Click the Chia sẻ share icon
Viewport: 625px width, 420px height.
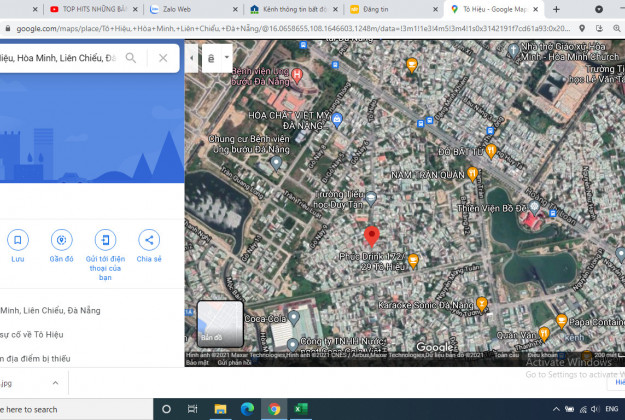(149, 240)
